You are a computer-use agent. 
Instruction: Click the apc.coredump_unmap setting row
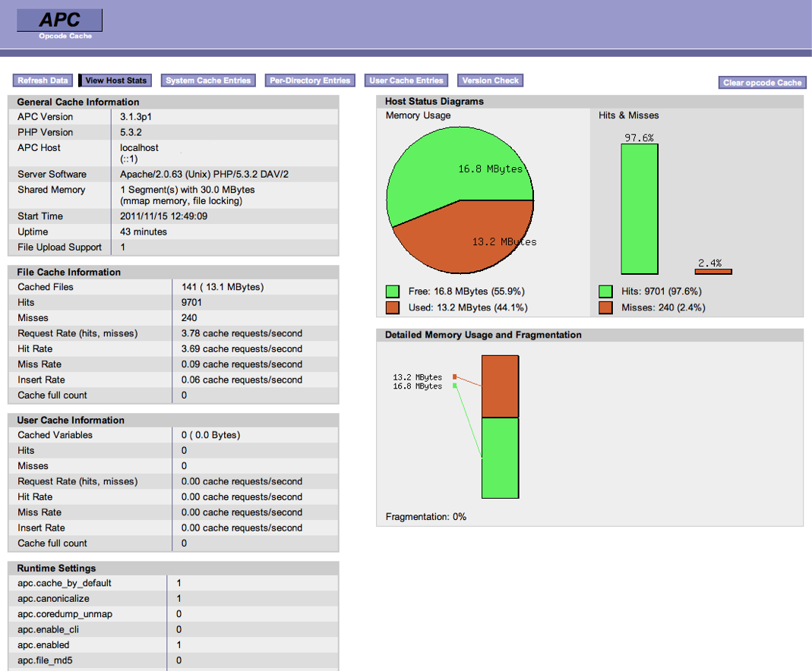[x=173, y=614]
